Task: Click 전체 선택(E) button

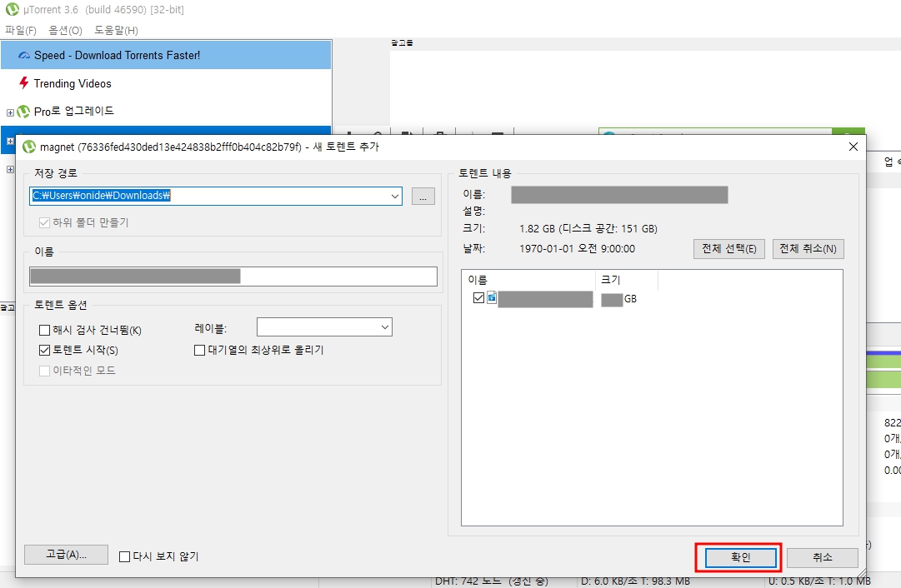Action: pos(728,249)
